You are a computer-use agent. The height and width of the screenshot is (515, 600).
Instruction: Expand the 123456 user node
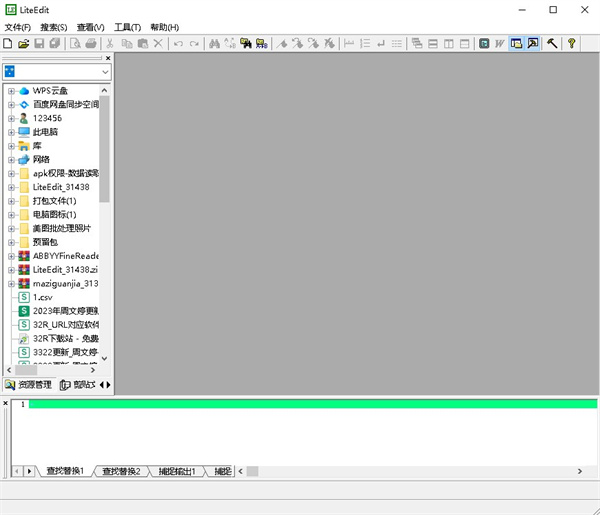click(x=11, y=119)
